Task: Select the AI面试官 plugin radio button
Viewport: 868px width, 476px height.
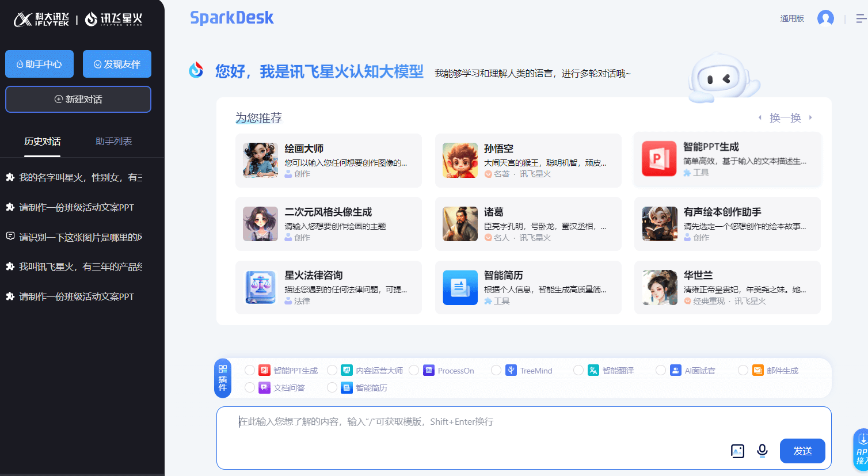Action: pyautogui.click(x=661, y=370)
